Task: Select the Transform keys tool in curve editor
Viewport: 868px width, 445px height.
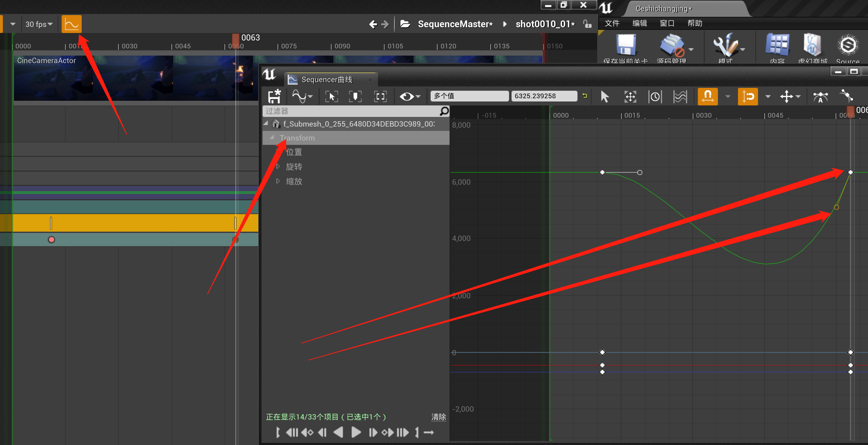Action: click(630, 96)
